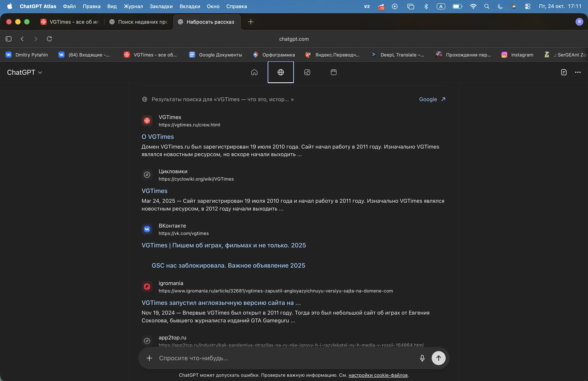Expand the ChatGPT model dropdown
Screen dimensions: 588x381
(25, 72)
